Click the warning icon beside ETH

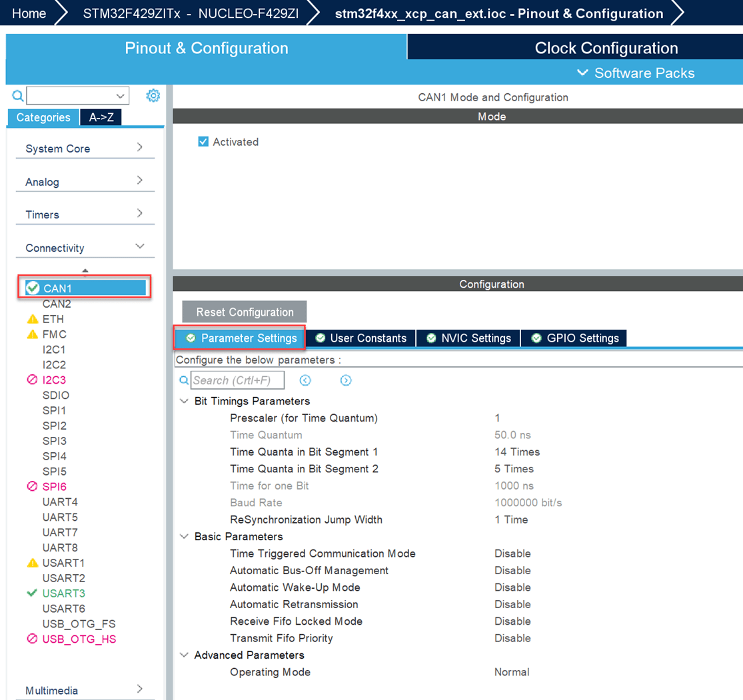tap(32, 319)
